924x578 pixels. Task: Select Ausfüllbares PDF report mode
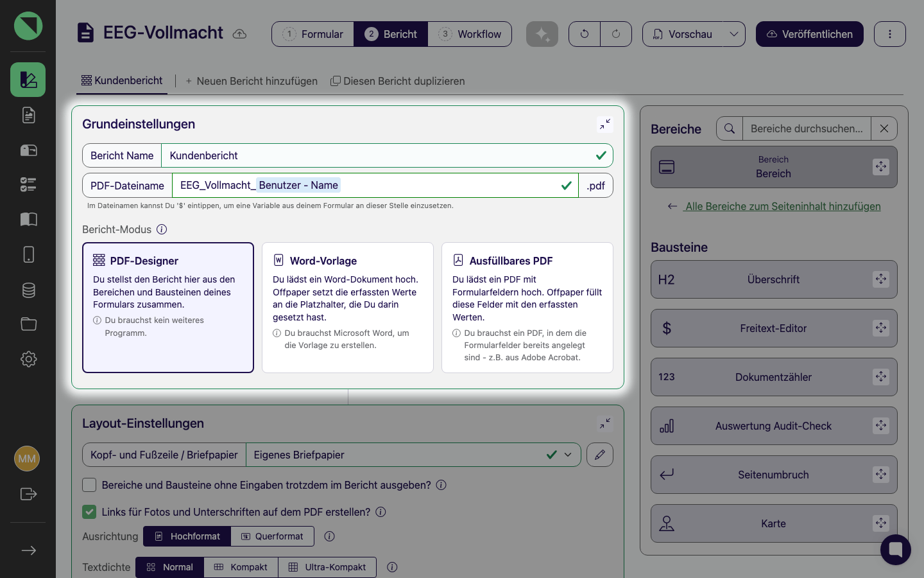click(527, 308)
